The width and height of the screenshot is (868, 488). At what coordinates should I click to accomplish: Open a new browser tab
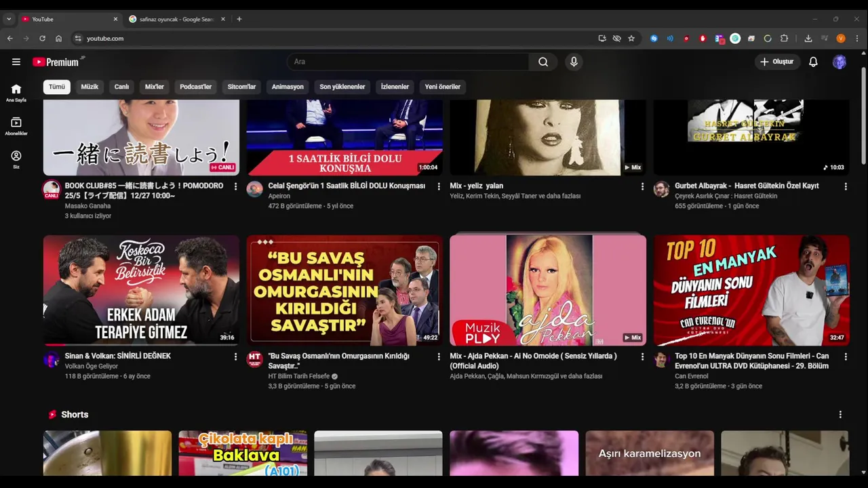(x=239, y=19)
